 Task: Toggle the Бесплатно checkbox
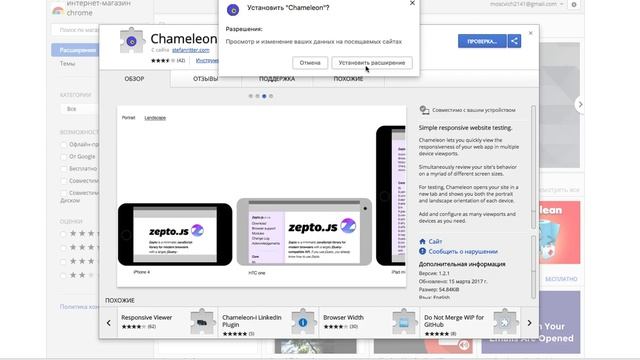pos(63,169)
